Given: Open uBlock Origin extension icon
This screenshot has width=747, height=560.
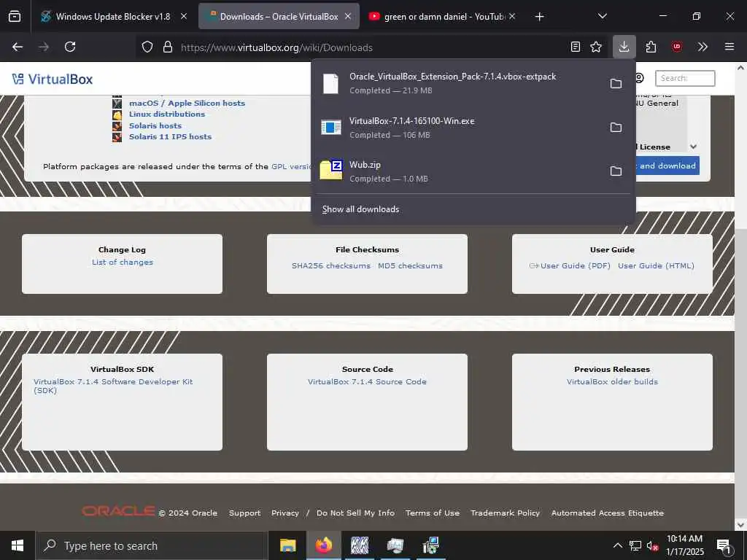Looking at the screenshot, I should (676, 47).
